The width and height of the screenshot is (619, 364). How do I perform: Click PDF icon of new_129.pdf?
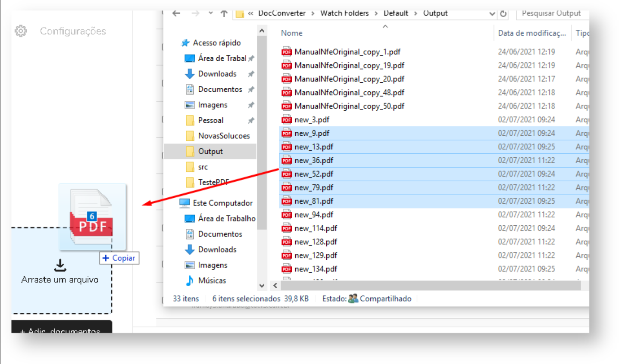coord(287,255)
